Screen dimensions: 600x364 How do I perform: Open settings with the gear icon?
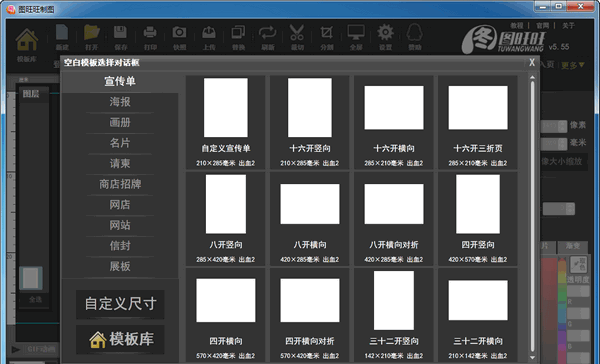point(385,33)
